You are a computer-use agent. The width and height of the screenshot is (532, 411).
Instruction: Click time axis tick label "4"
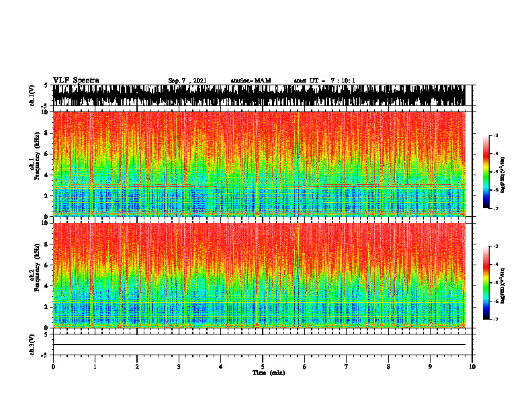(x=221, y=367)
